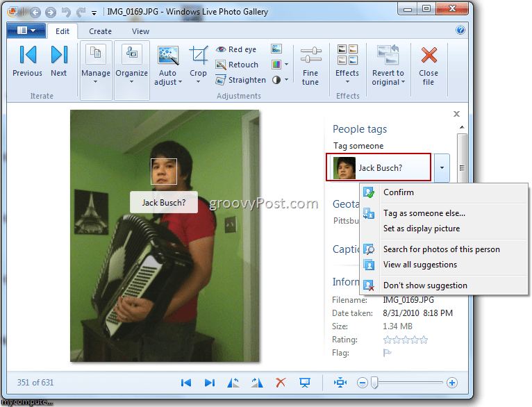This screenshot has width=532, height=407.
Task: Click bottom bar next photo button
Action: point(209,383)
